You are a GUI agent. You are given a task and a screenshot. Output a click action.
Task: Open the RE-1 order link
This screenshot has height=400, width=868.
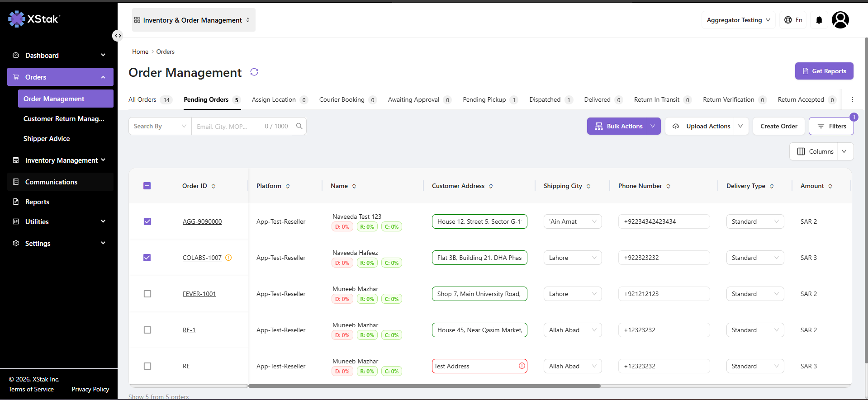click(189, 330)
